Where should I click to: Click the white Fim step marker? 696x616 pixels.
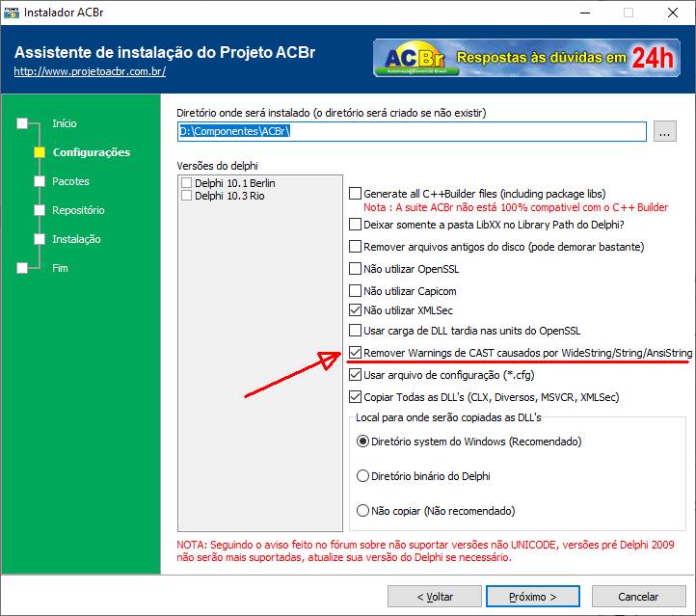[x=22, y=268]
